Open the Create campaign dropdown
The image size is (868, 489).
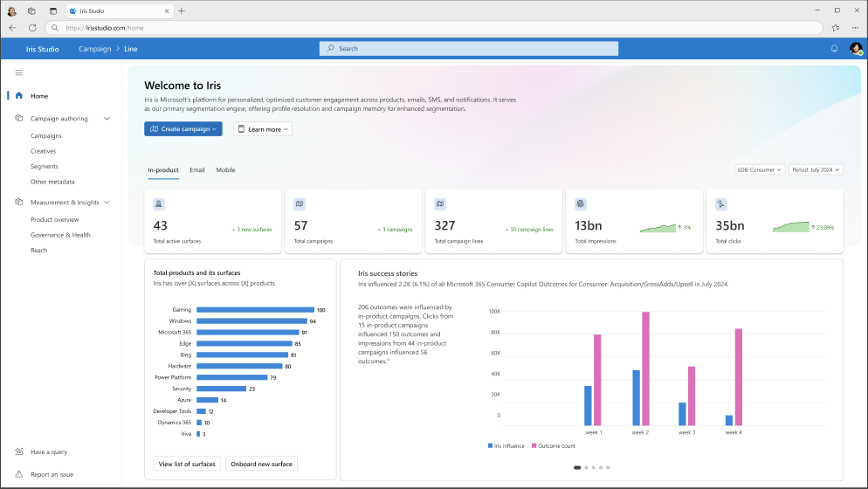[x=183, y=129]
